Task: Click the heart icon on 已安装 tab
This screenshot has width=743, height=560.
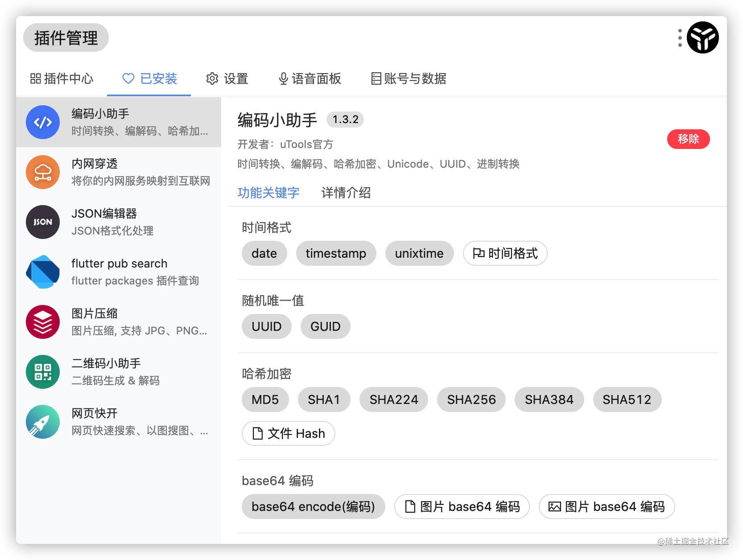Action: pyautogui.click(x=128, y=79)
